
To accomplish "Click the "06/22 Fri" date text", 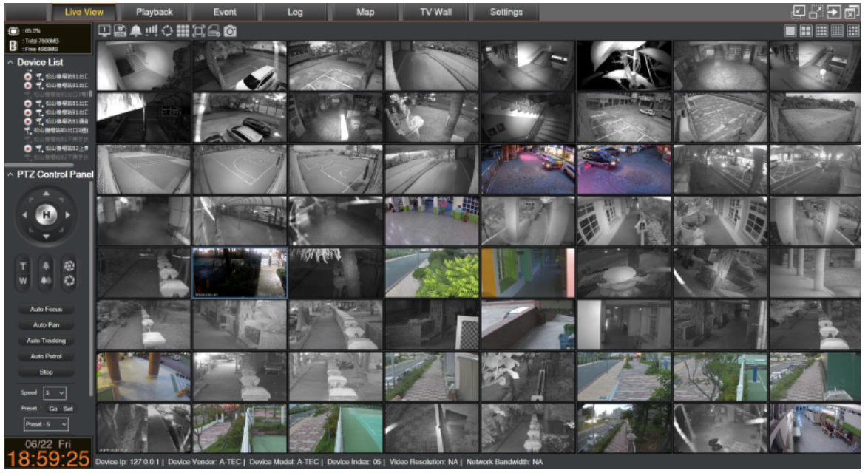I will pos(48,444).
